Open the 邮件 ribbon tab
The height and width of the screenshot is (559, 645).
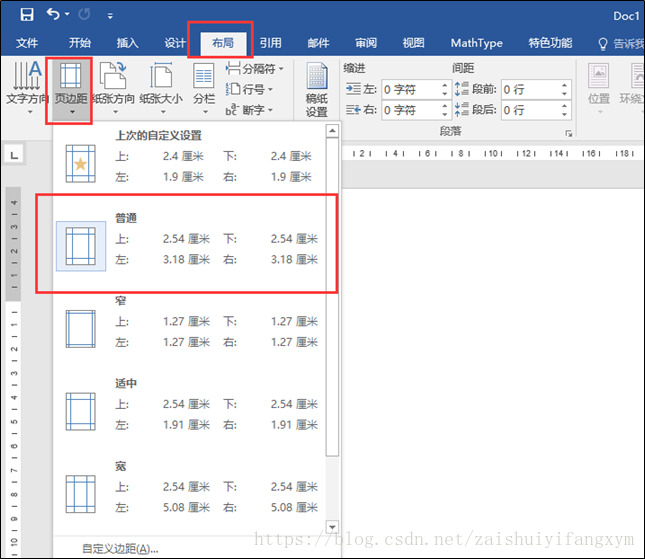click(318, 43)
